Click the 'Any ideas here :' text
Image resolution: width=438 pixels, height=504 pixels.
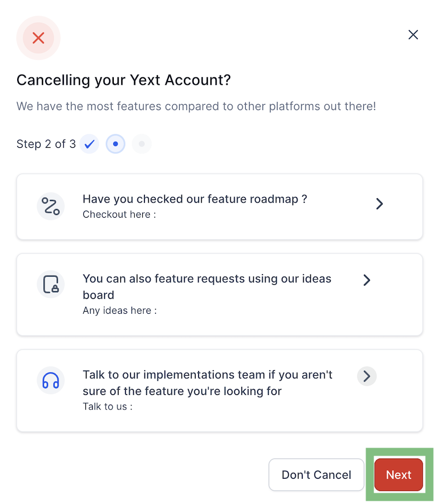click(x=120, y=311)
